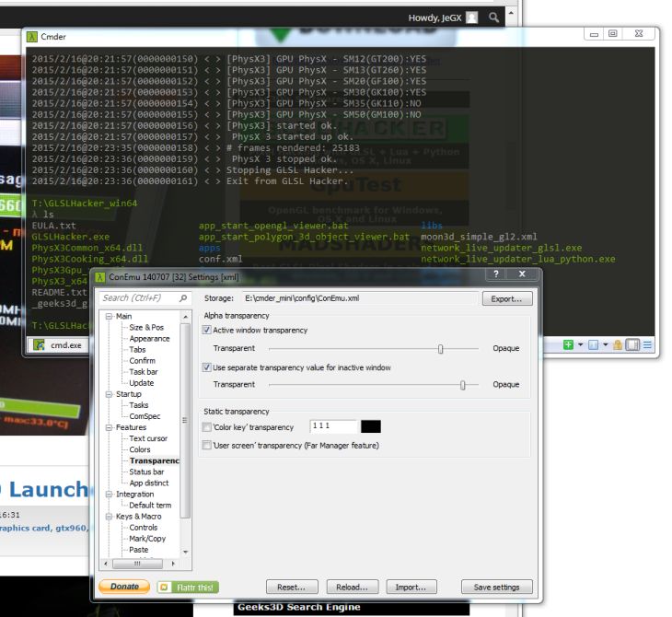Collapse the Startup tree node
This screenshot has width=672, height=617.
pos(109,394)
